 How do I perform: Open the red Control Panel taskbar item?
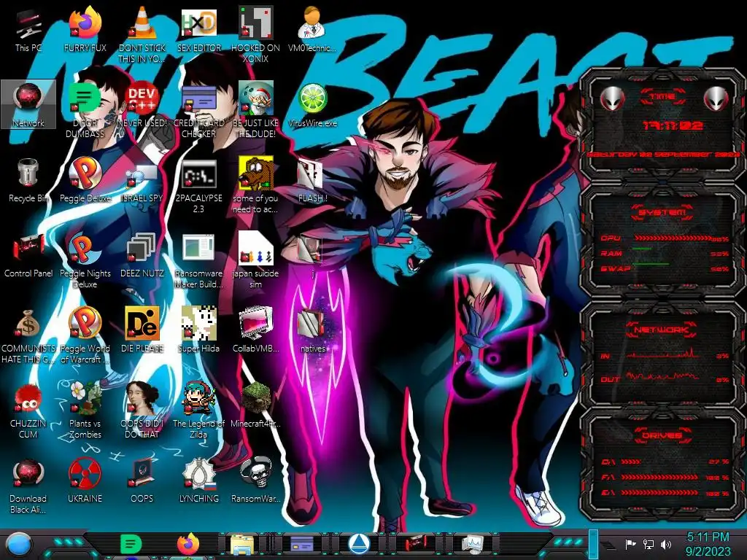415,544
